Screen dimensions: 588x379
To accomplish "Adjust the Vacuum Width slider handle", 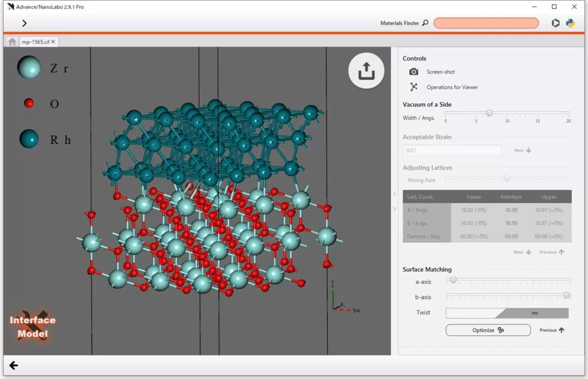I will (x=489, y=113).
